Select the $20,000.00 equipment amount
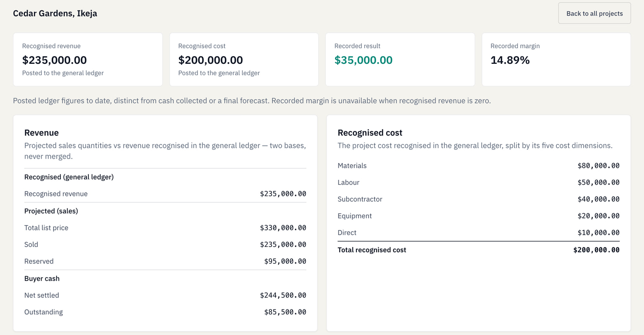The image size is (644, 335). (598, 216)
